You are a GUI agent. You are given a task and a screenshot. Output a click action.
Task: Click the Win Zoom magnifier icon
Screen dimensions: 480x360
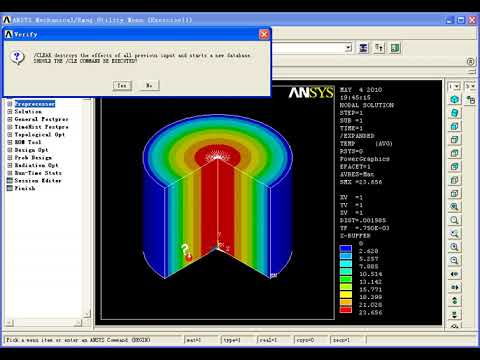click(454, 234)
